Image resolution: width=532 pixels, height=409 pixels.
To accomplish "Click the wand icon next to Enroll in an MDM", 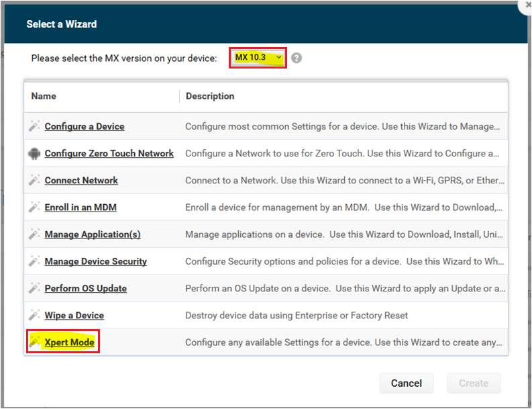I will (x=34, y=208).
